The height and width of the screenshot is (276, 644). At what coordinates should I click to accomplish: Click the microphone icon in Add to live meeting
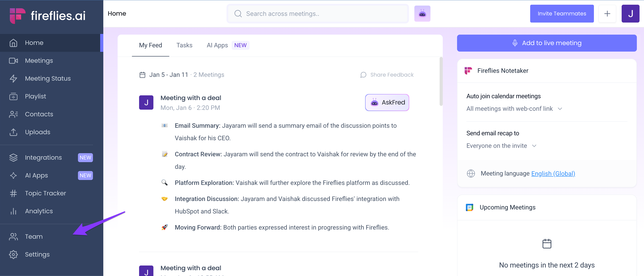click(x=515, y=43)
